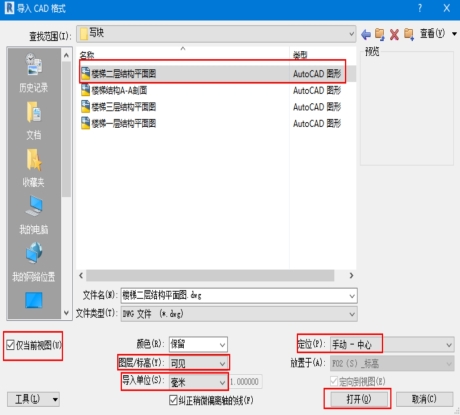Open the 工具 dropdown menu button
Image resolution: width=460 pixels, height=415 pixels.
click(33, 399)
